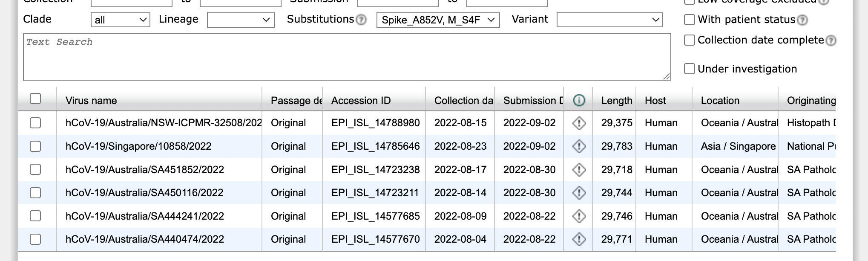Click the green info icon in table header

[578, 101]
